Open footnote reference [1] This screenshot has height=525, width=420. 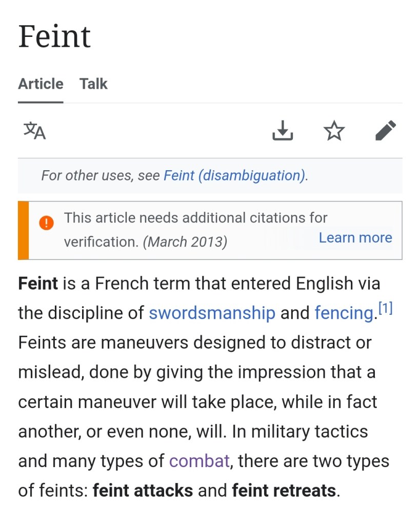[385, 308]
